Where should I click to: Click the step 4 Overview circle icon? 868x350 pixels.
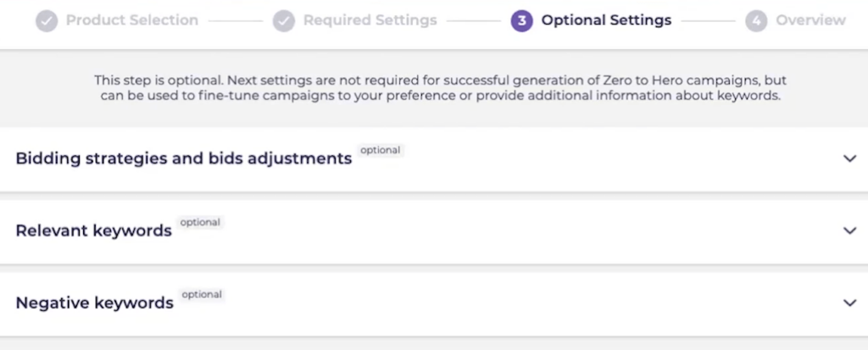point(756,21)
